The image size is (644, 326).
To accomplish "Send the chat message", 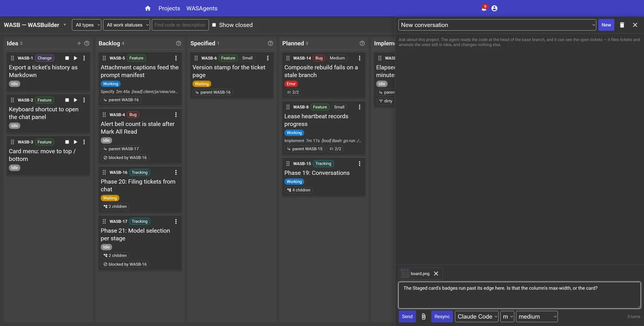I will pyautogui.click(x=407, y=317).
